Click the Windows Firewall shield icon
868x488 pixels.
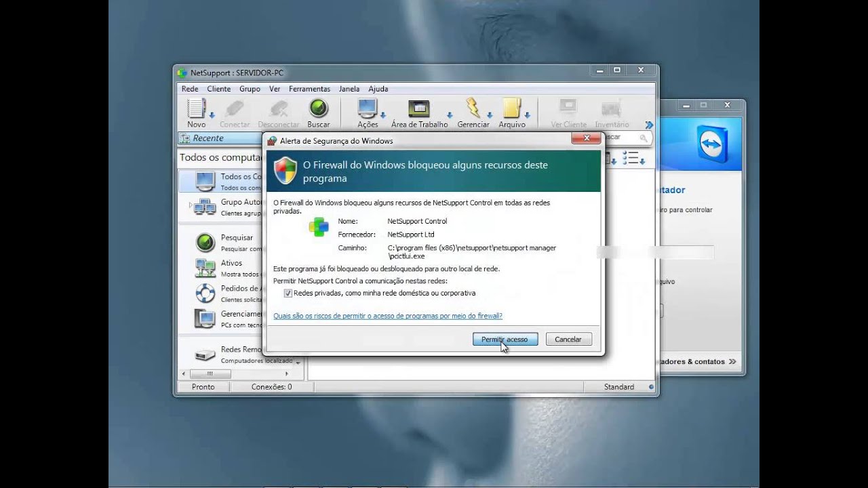pyautogui.click(x=285, y=171)
